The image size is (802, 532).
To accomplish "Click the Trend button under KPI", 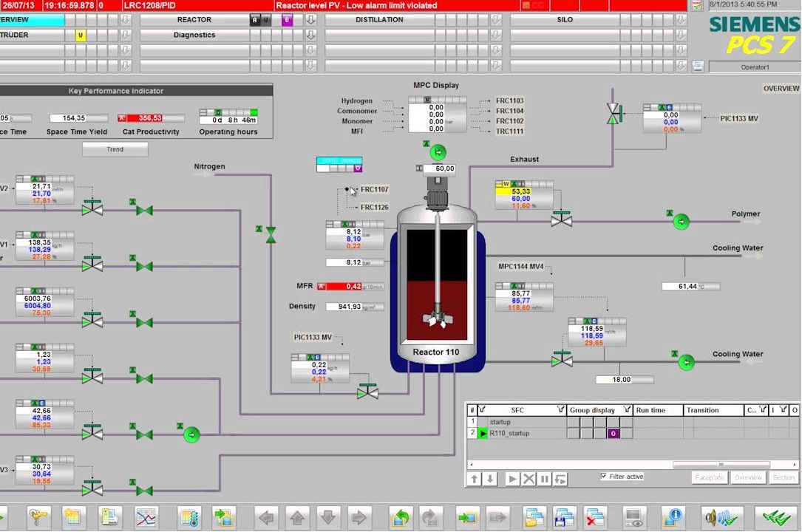I will pos(115,149).
